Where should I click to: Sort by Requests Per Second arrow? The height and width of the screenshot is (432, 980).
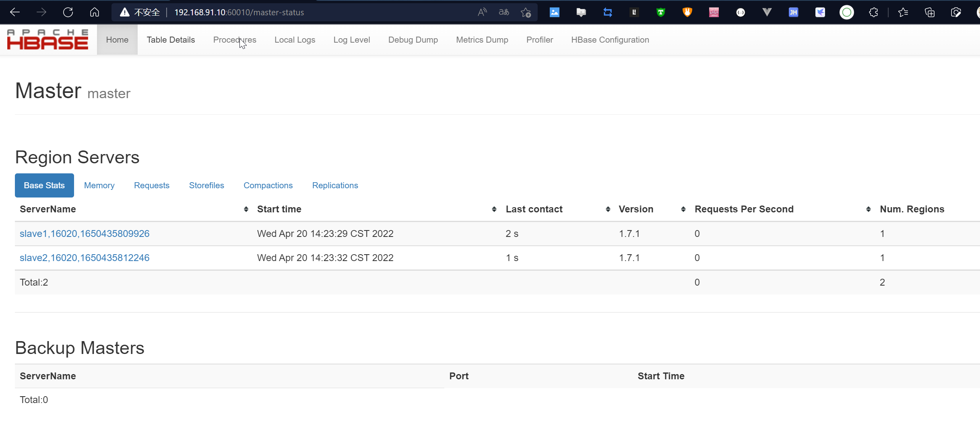pos(868,209)
